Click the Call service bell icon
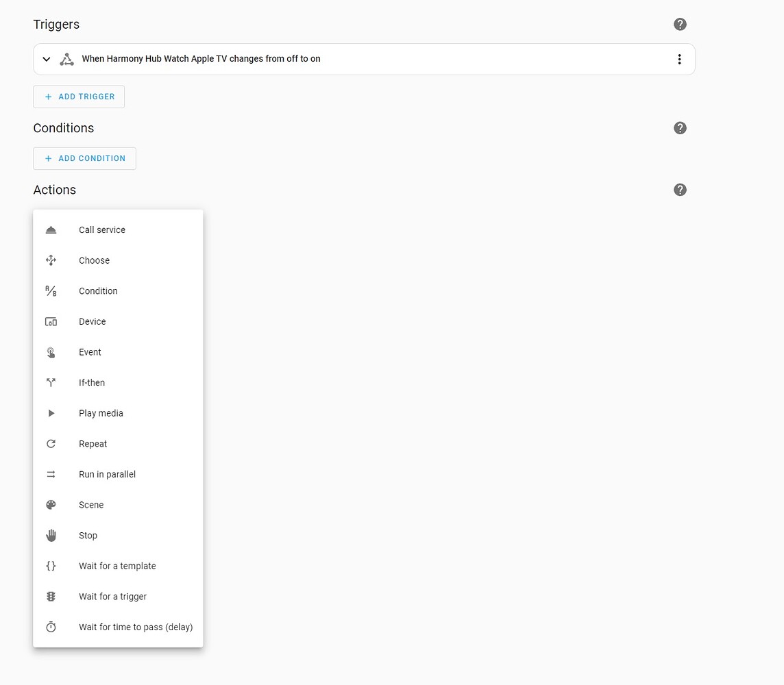The width and height of the screenshot is (784, 685). click(51, 230)
